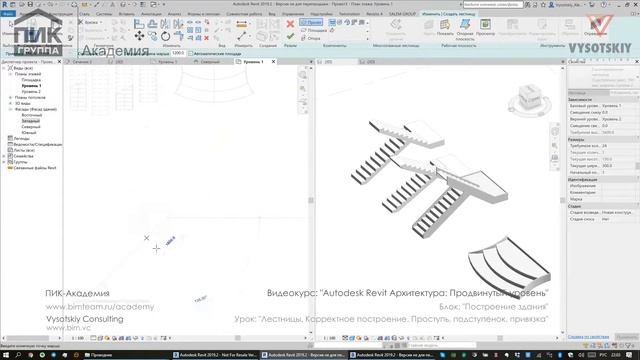The height and width of the screenshot is (360, 640).
Task: Open Уровень 2 floor plan in browser
Action: [31, 92]
